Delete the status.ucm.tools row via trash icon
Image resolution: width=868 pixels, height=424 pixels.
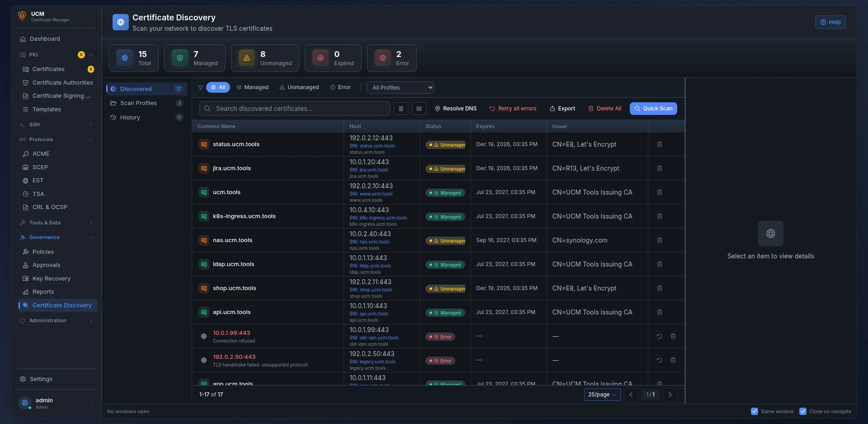pyautogui.click(x=659, y=144)
